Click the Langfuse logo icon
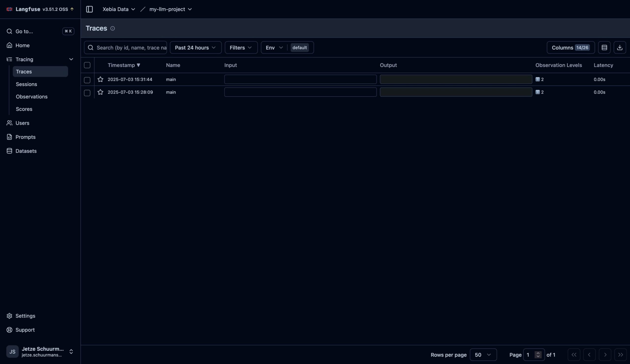The width and height of the screenshot is (630, 364). [9, 9]
